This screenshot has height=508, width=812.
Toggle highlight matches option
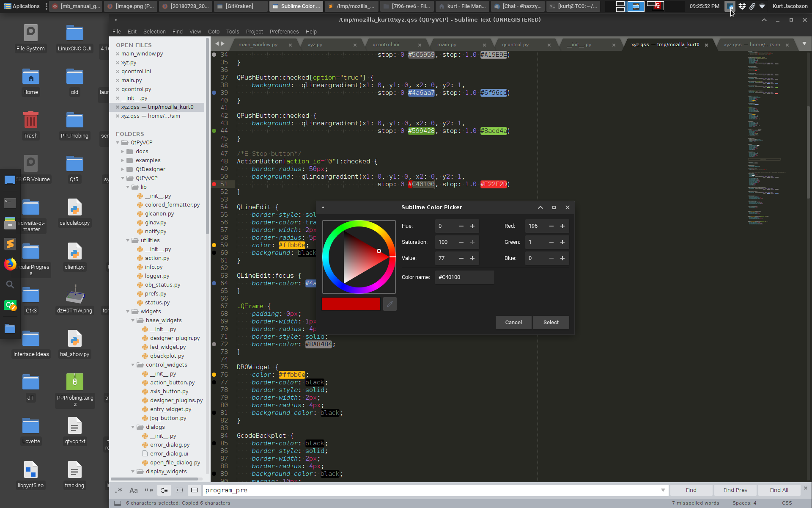[x=195, y=490]
